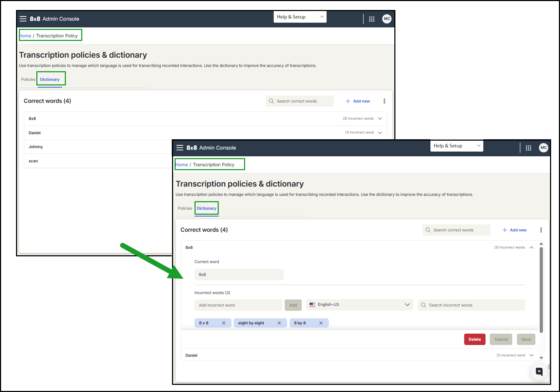Switch to Policies tab in front window

tap(185, 208)
